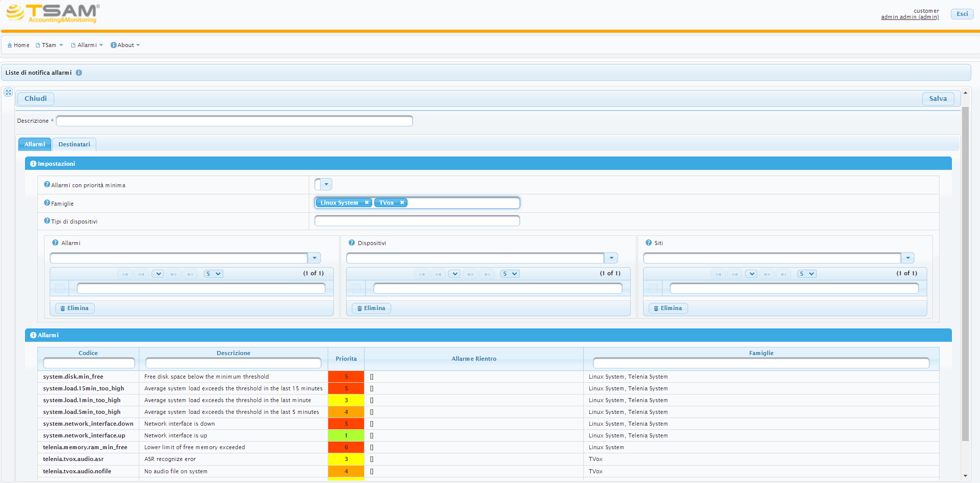Click the red priority 6 cell for telenia.memory.ram_min_free
Image resolution: width=980 pixels, height=483 pixels.
click(346, 447)
